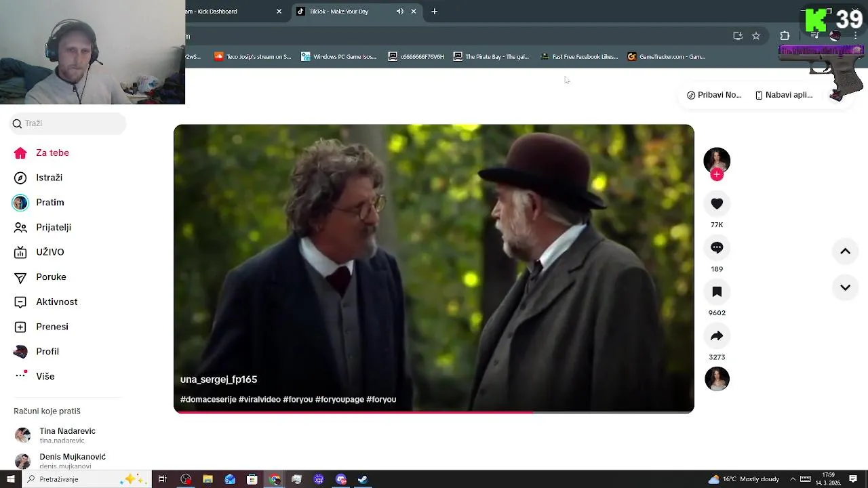Click the Traži search field
The image size is (868, 488).
(x=68, y=123)
